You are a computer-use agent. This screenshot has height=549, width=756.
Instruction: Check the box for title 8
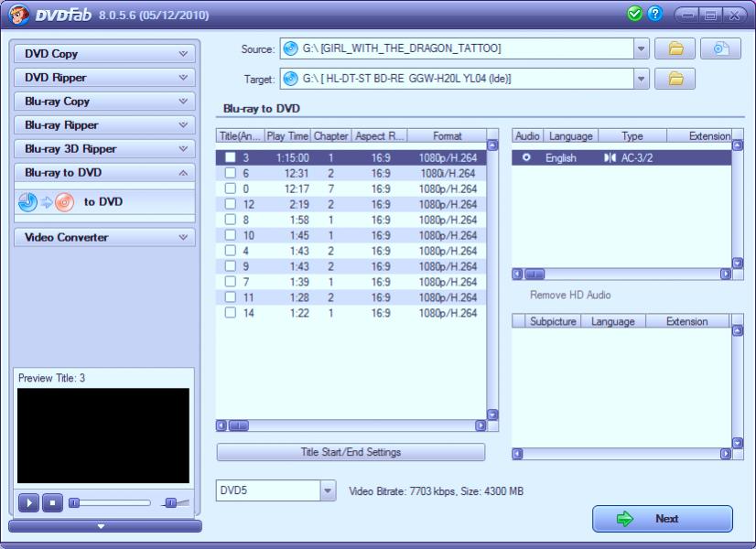coord(231,220)
